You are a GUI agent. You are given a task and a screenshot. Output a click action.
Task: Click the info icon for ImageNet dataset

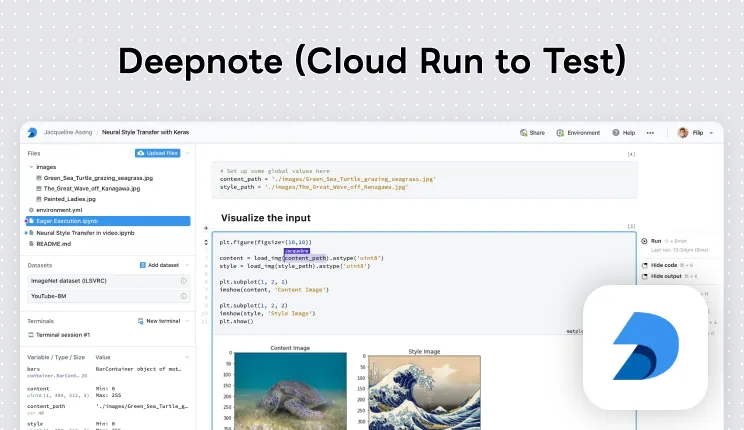(x=184, y=281)
